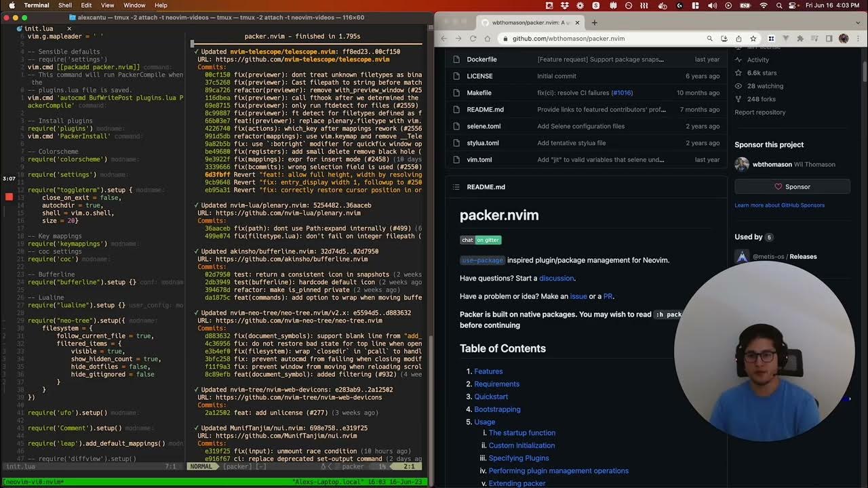Image resolution: width=868 pixels, height=488 pixels.
Task: Open the vim.toml file
Action: click(x=479, y=159)
